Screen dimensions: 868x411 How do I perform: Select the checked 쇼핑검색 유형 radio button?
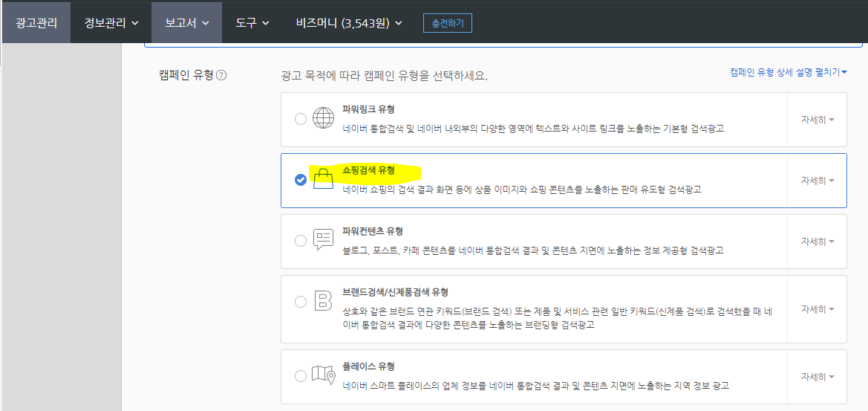(301, 180)
